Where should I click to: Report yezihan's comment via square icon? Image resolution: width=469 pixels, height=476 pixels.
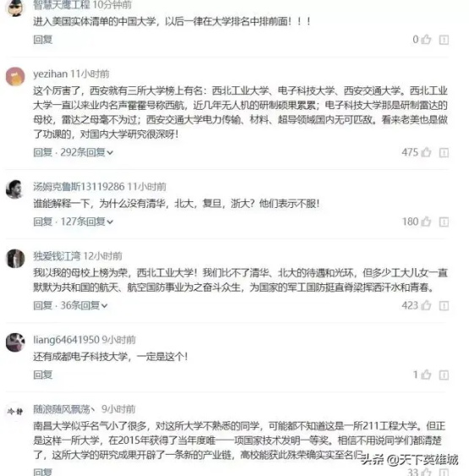tap(444, 152)
